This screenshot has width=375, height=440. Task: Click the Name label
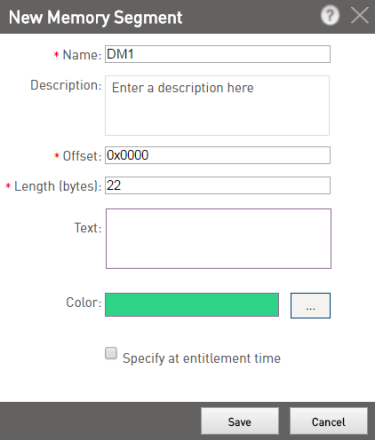click(x=82, y=55)
